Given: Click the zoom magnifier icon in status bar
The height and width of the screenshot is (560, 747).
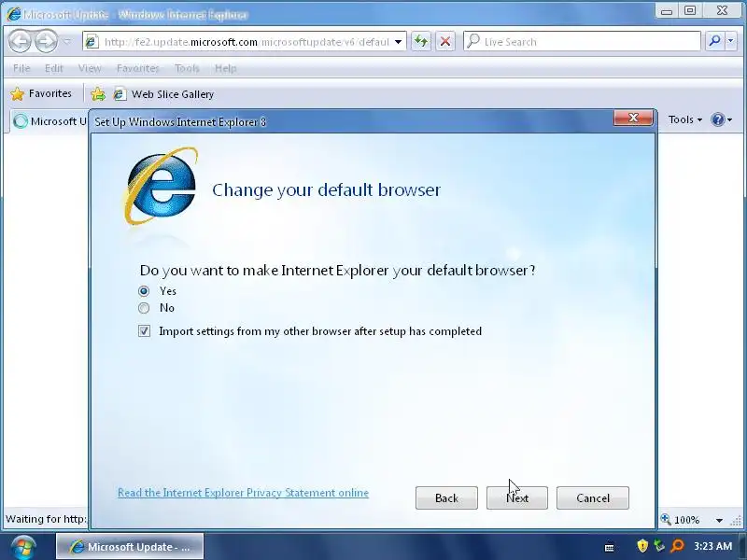Looking at the screenshot, I should coord(666,520).
